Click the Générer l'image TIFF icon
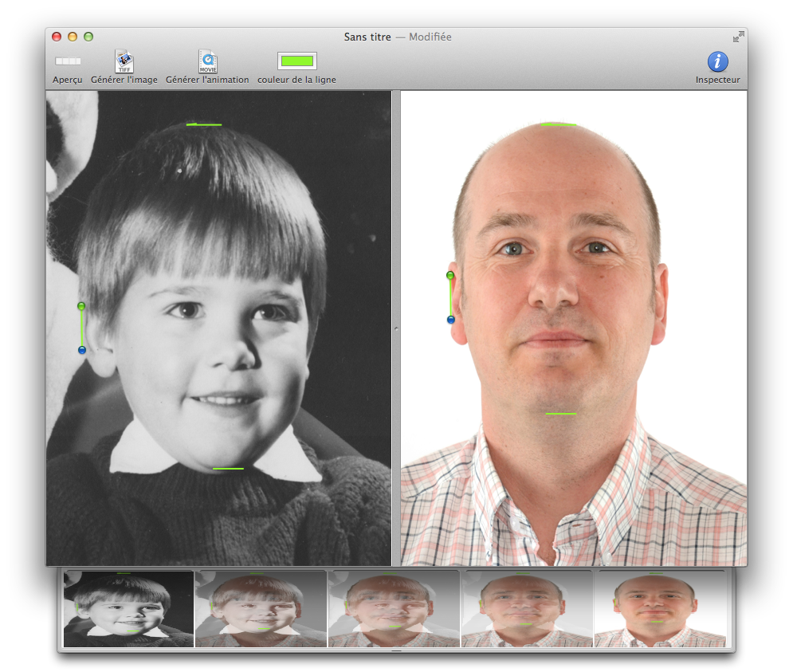 click(124, 61)
